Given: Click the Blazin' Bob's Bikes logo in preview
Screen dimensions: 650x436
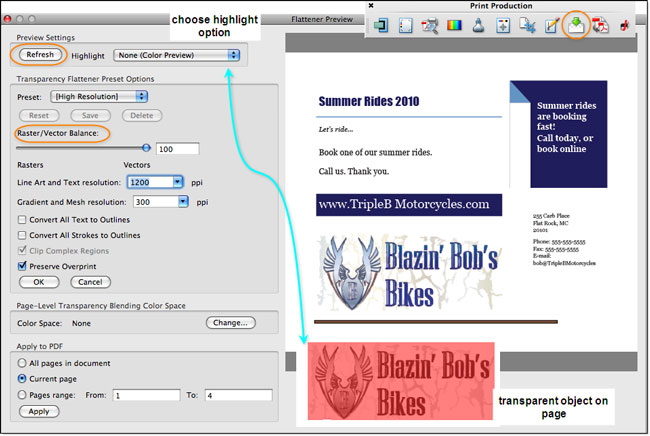Looking at the screenshot, I should [x=410, y=273].
